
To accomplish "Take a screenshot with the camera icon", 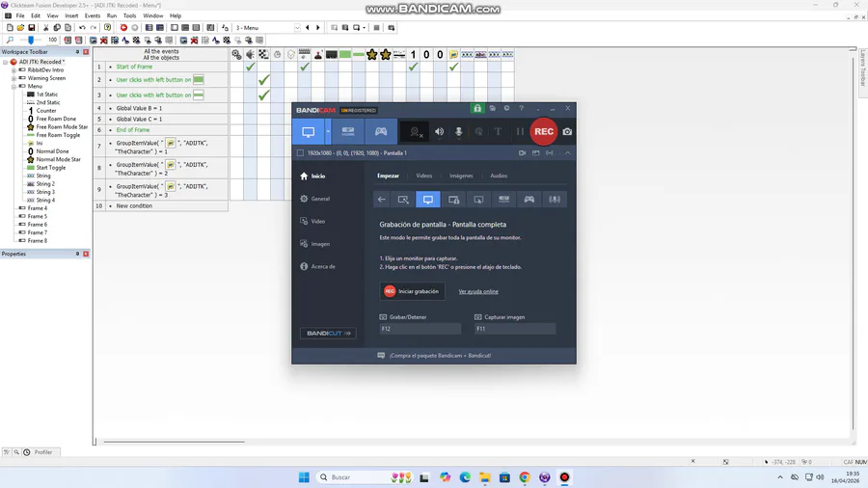I will pyautogui.click(x=567, y=132).
